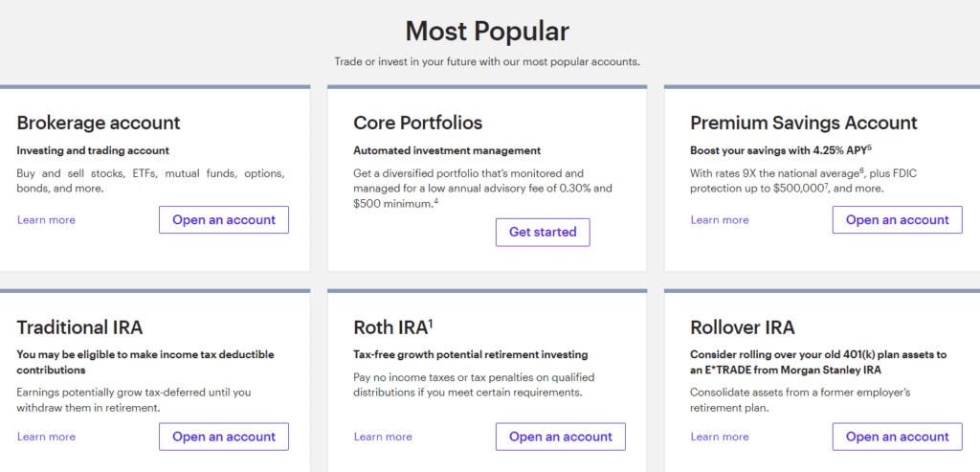Screen dimensions: 980x472
Task: Open a Roth IRA account
Action: (560, 437)
